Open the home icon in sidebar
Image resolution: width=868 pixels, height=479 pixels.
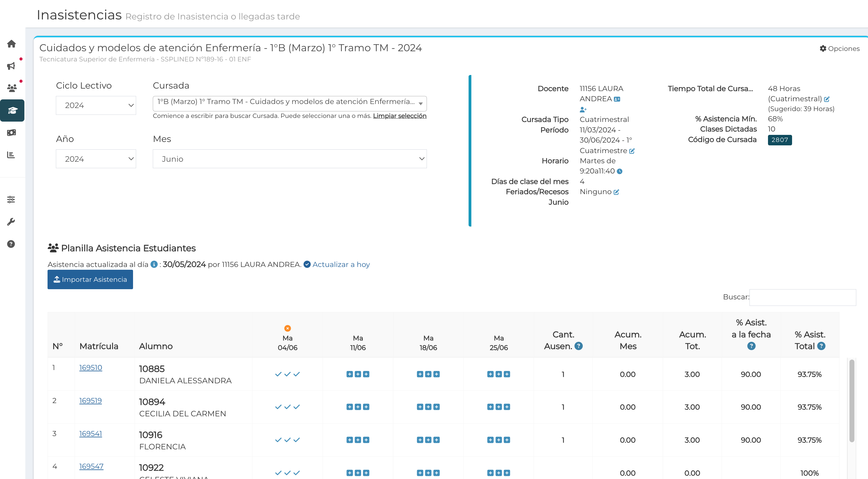(11, 44)
